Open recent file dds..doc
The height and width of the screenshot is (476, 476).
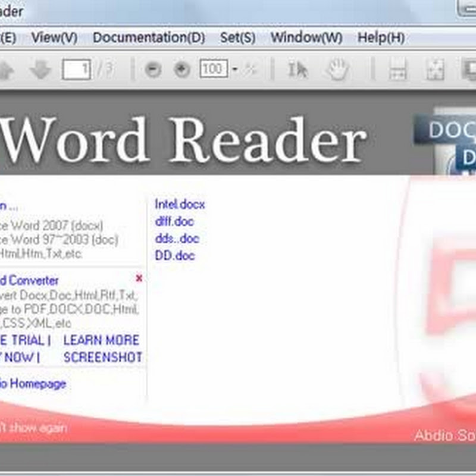[177, 239]
